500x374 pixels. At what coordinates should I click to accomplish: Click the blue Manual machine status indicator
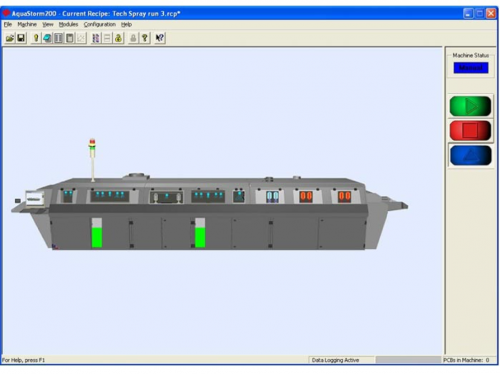[x=471, y=68]
